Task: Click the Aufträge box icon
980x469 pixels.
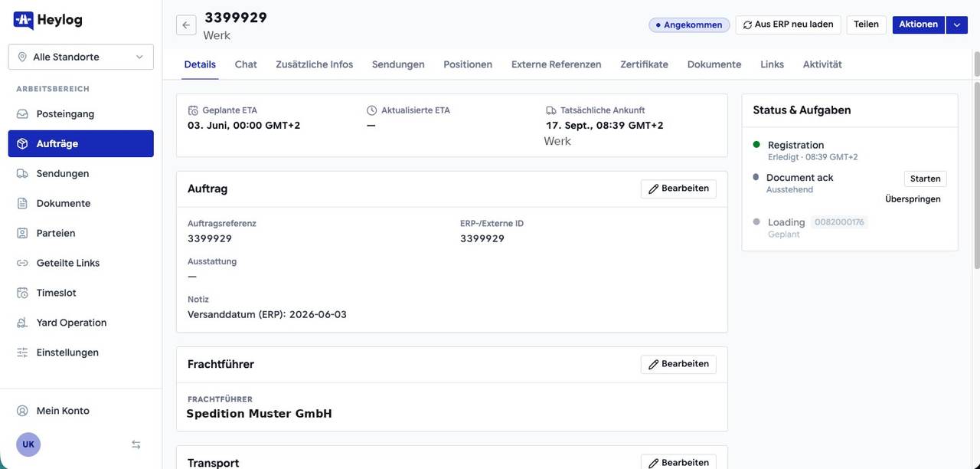Action: pos(22,144)
